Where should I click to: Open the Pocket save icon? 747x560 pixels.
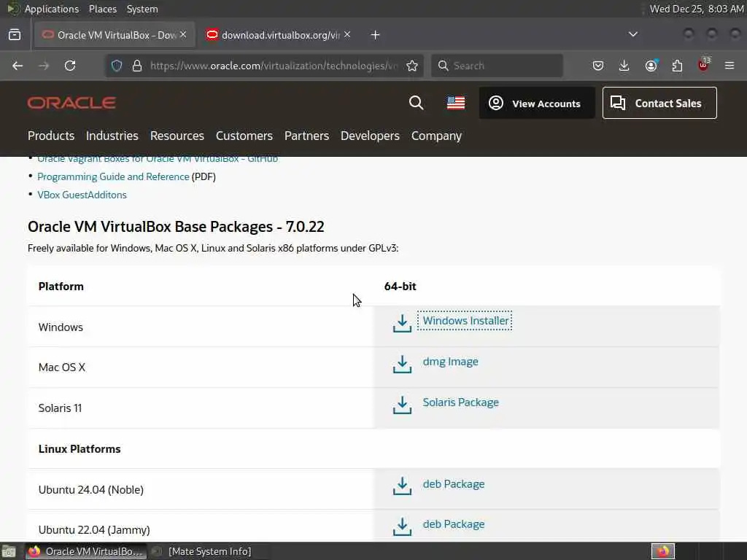pyautogui.click(x=598, y=66)
